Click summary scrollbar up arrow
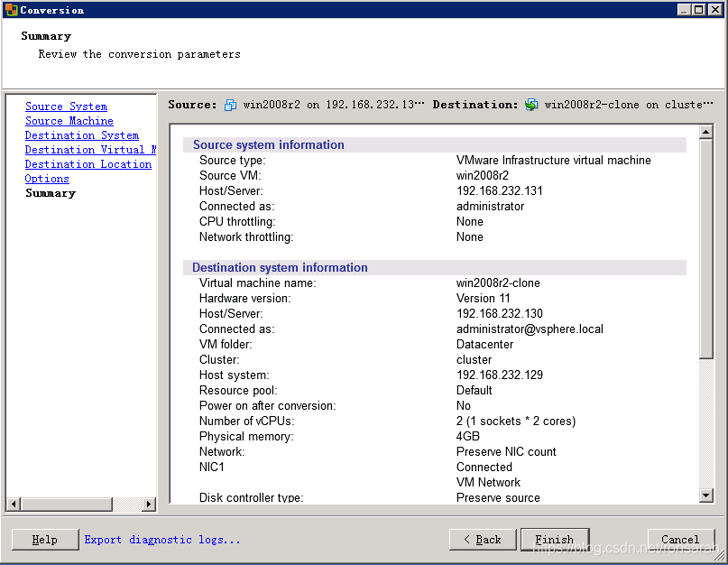Viewport: 728px width, 565px height. click(705, 132)
